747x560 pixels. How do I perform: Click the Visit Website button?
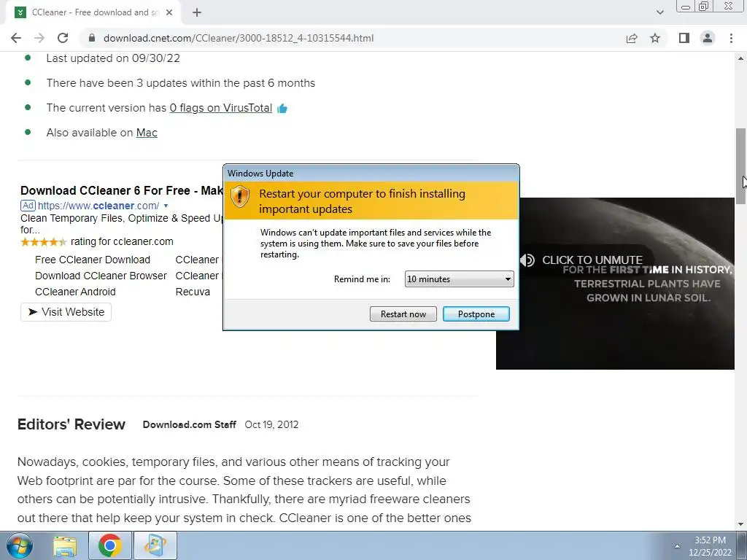click(x=66, y=312)
